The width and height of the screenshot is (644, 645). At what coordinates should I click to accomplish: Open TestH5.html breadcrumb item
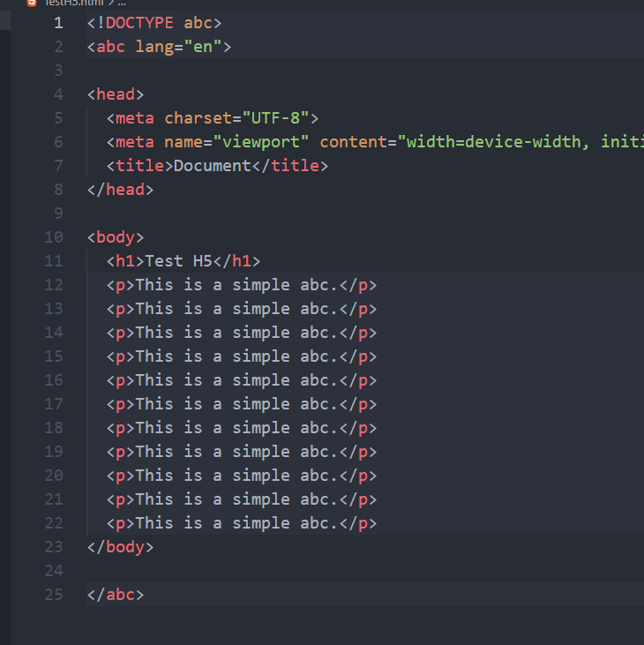tap(74, 3)
